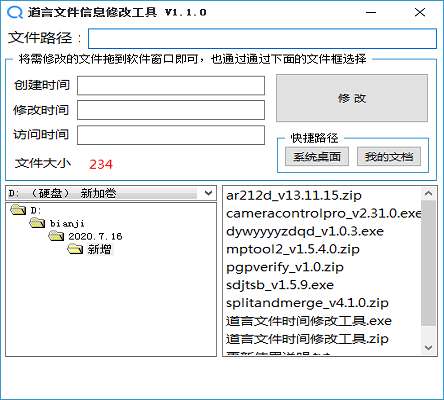Select file ar212d_v13.11.15.zip

coord(294,195)
